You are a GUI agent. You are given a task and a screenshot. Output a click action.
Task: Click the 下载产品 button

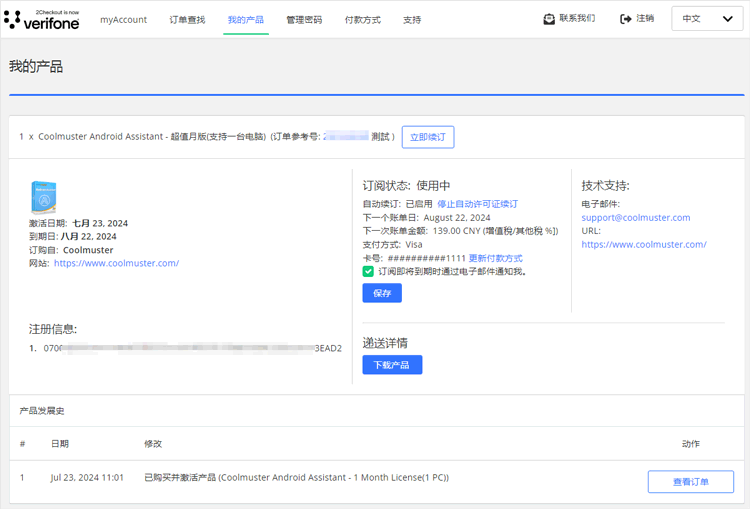[392, 365]
